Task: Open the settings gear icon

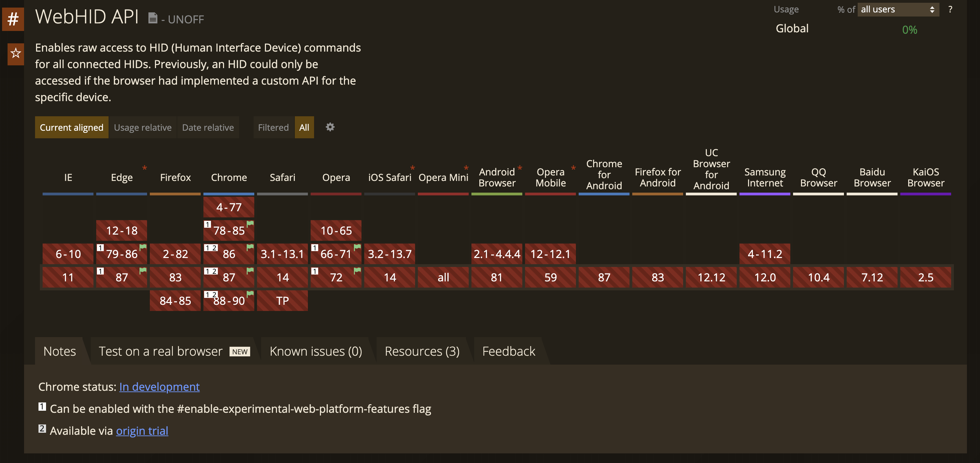Action: coord(330,127)
